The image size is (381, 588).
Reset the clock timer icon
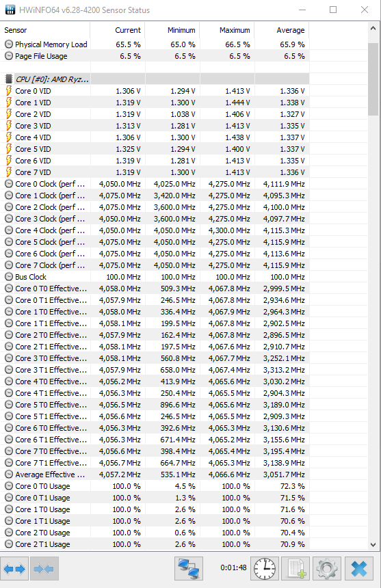[265, 569]
